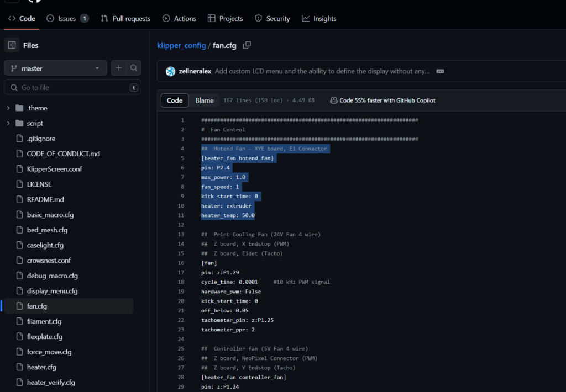This screenshot has width=566, height=392.
Task: Open basic_macro.cfg in file tree
Action: (50, 215)
